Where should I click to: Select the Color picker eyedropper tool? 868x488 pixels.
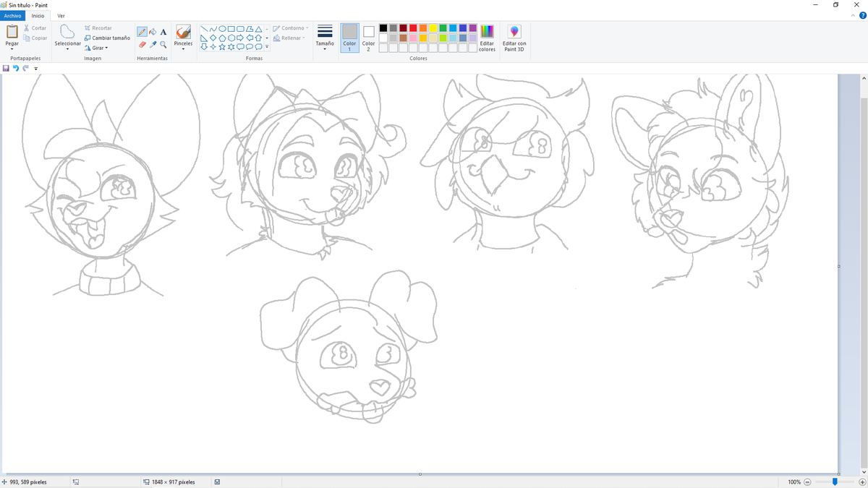coord(153,44)
